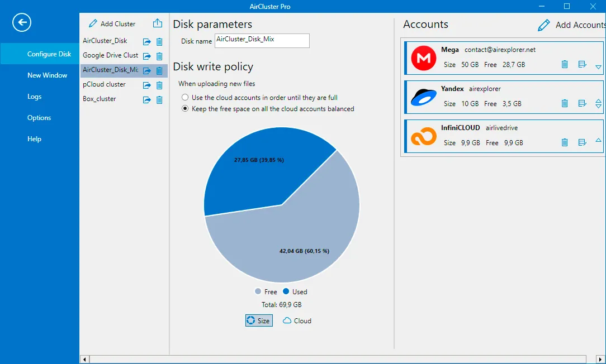The width and height of the screenshot is (606, 364).
Task: Open AirCluster_Disk with its share arrow icon
Action: tap(147, 42)
